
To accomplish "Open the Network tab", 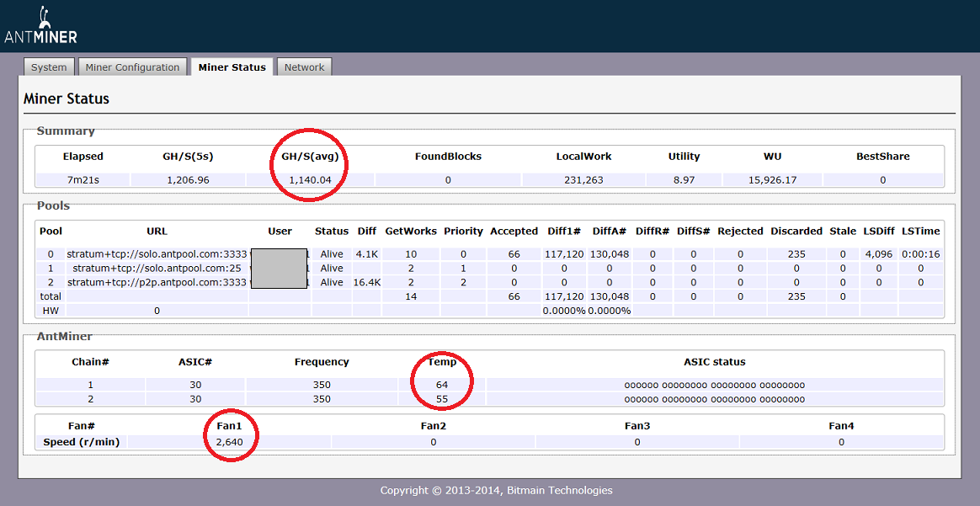I will tap(305, 67).
